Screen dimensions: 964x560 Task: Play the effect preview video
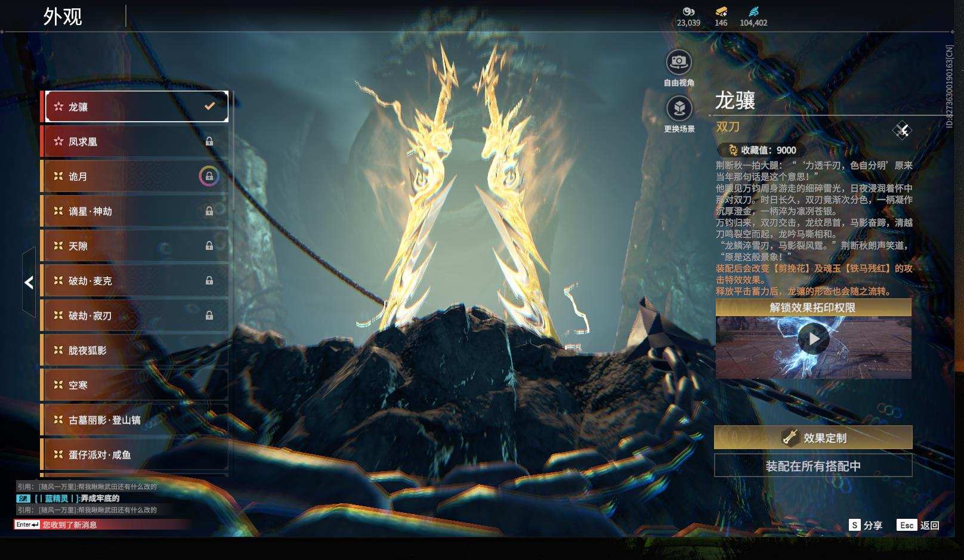[813, 339]
